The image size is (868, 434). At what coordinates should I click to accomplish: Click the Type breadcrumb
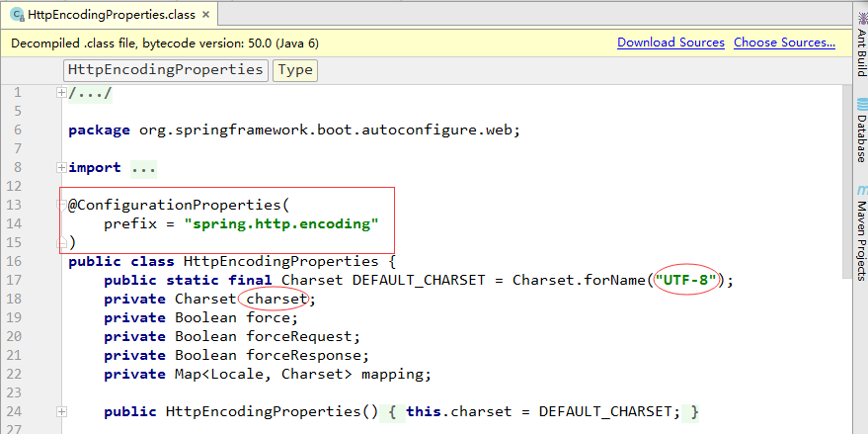click(295, 70)
